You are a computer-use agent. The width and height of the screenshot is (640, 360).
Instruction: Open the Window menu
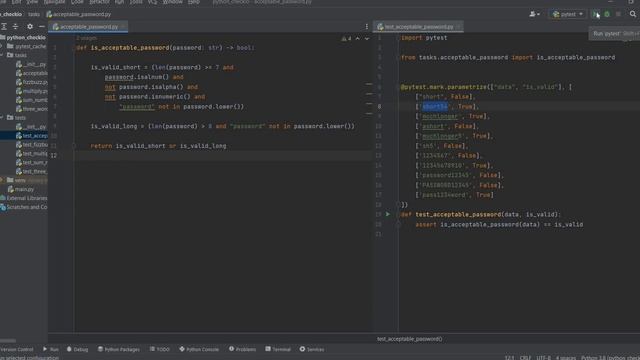point(173,2)
